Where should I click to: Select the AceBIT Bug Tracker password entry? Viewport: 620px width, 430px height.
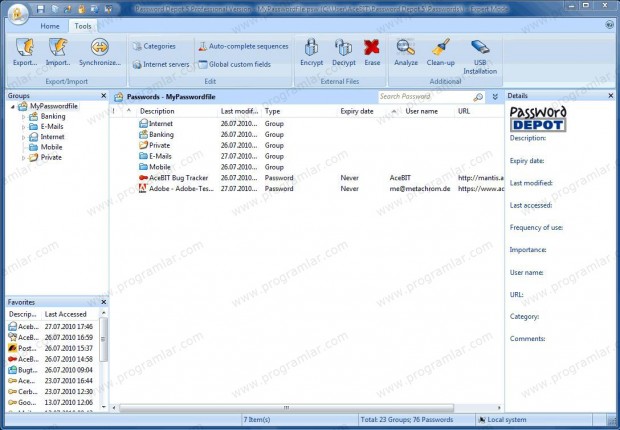click(x=307, y=178)
